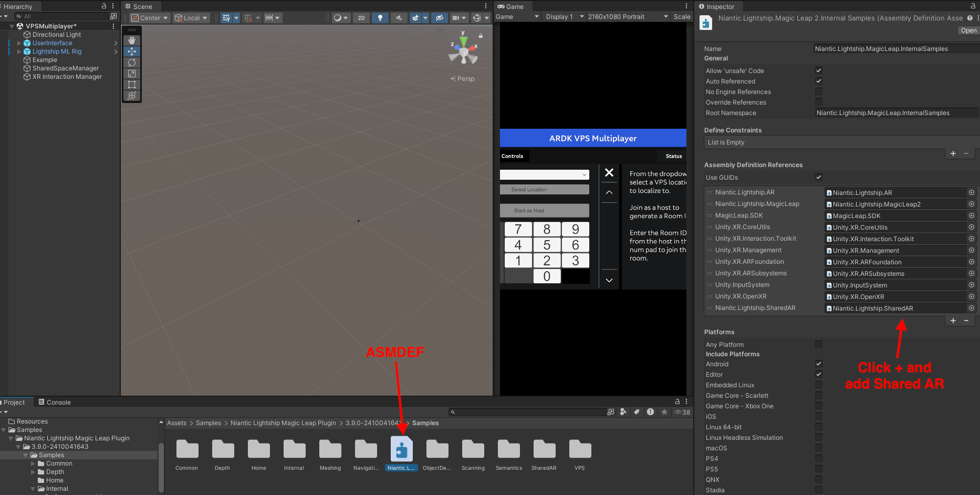Screen dimensions: 980x495
Task: Select the Rotate tool
Action: (x=132, y=63)
